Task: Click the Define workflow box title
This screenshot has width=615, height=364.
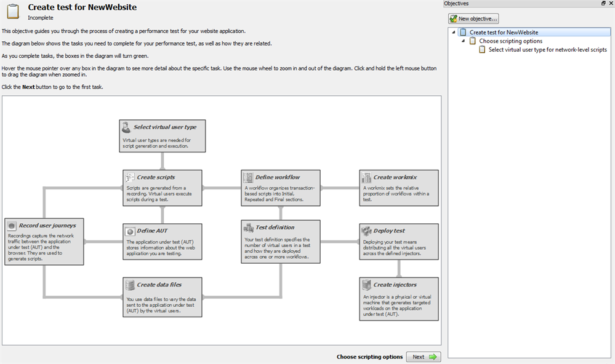Action: pyautogui.click(x=278, y=177)
